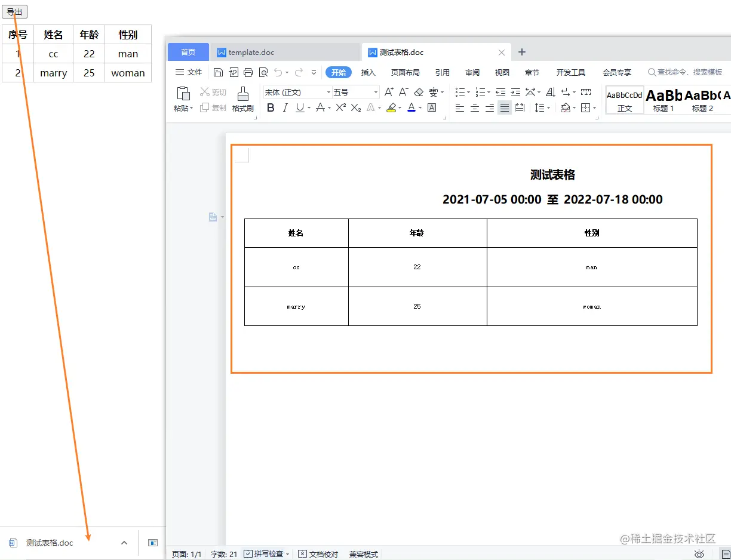The height and width of the screenshot is (560, 731).
Task: Toggle italic formatting
Action: point(285,108)
